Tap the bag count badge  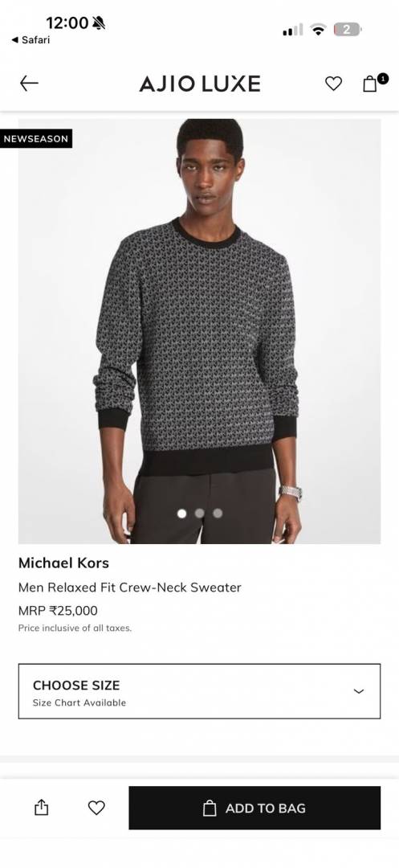point(383,79)
